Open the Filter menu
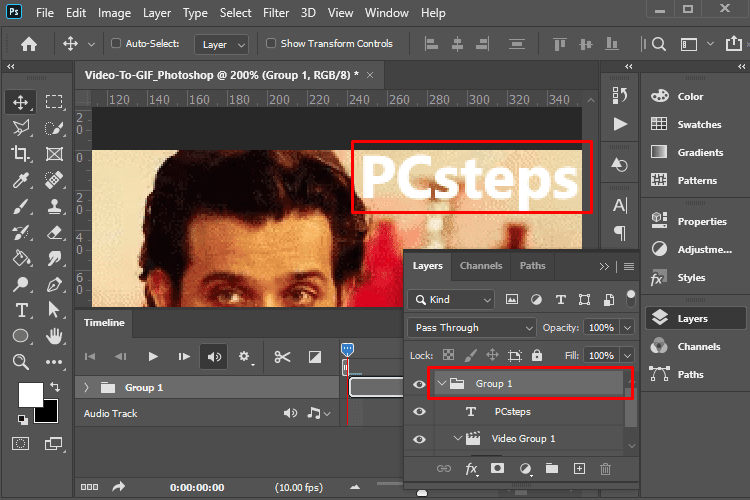 [276, 13]
